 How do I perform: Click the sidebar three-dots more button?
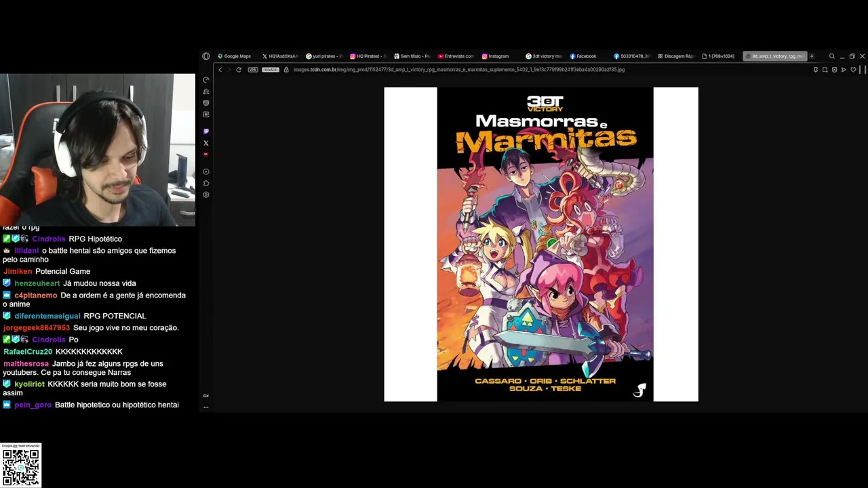click(206, 407)
